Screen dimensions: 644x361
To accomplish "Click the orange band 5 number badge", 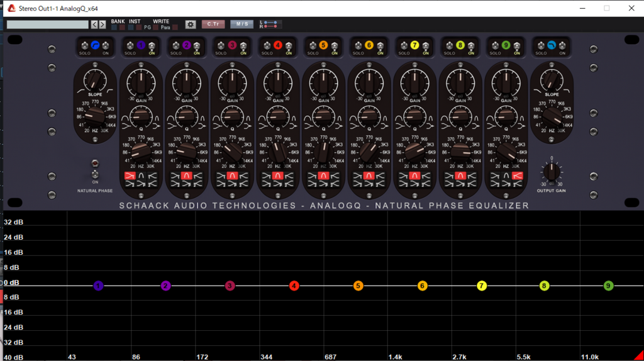I will 323,45.
